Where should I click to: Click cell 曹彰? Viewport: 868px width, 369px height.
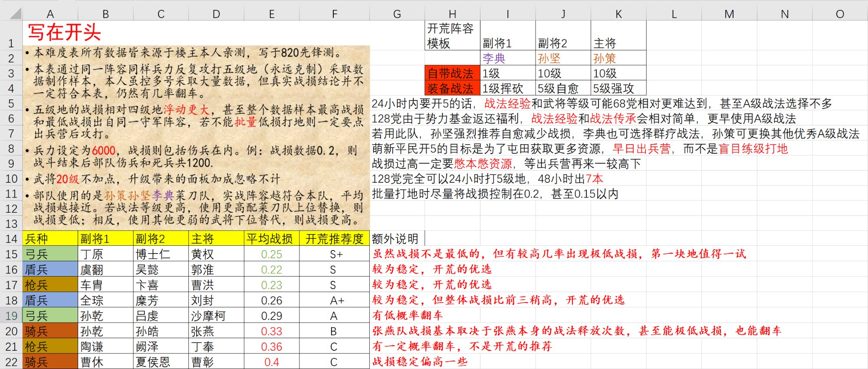[x=216, y=362]
